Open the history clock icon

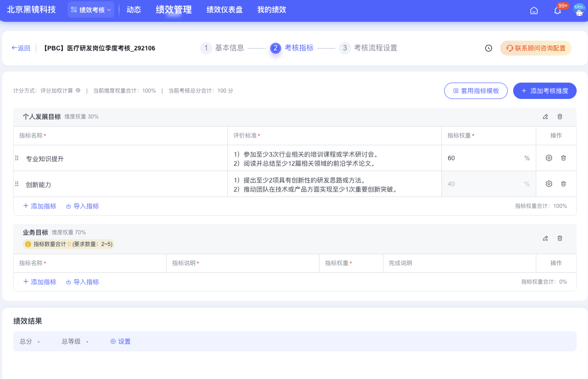489,48
